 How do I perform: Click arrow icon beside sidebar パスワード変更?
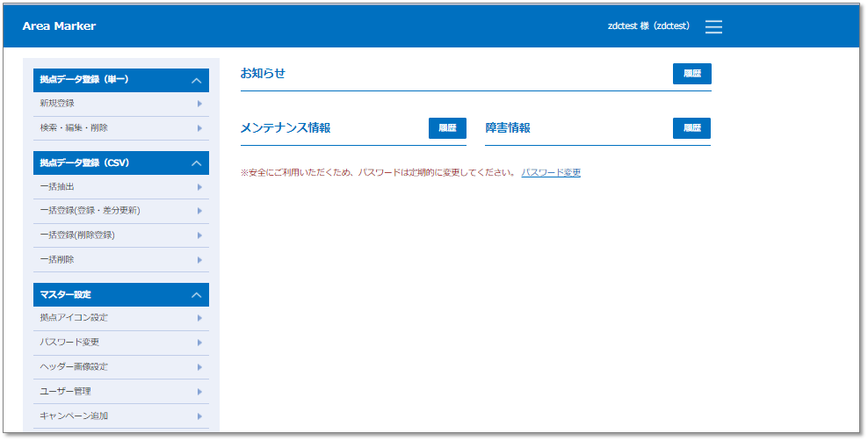(199, 343)
